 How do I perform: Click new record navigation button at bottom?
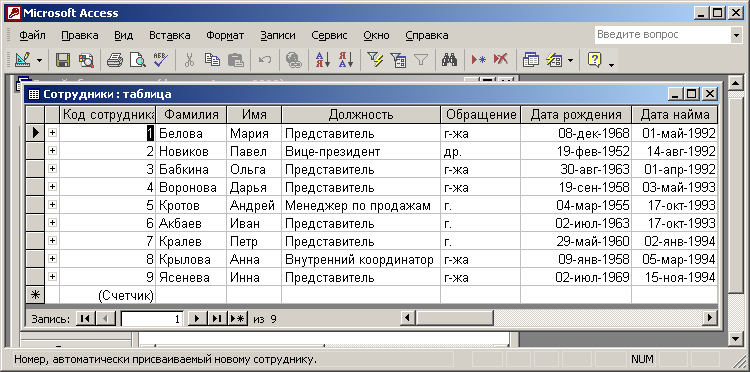pyautogui.click(x=237, y=318)
